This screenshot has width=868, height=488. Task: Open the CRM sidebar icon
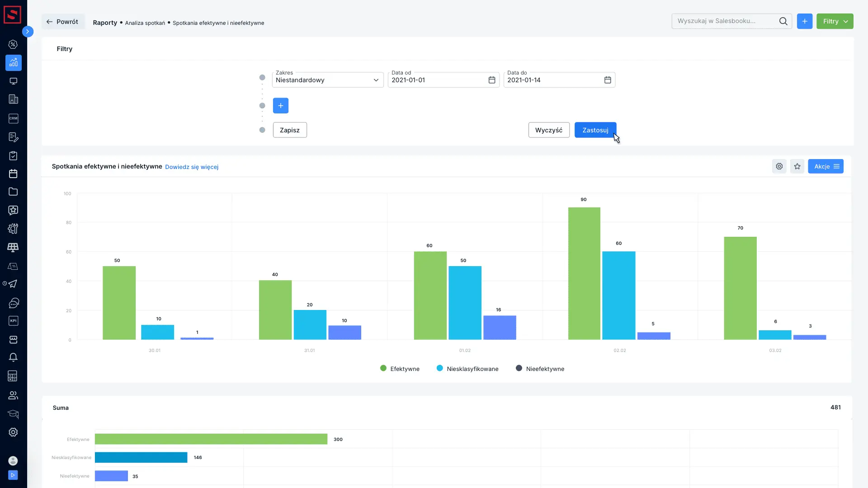pyautogui.click(x=13, y=118)
